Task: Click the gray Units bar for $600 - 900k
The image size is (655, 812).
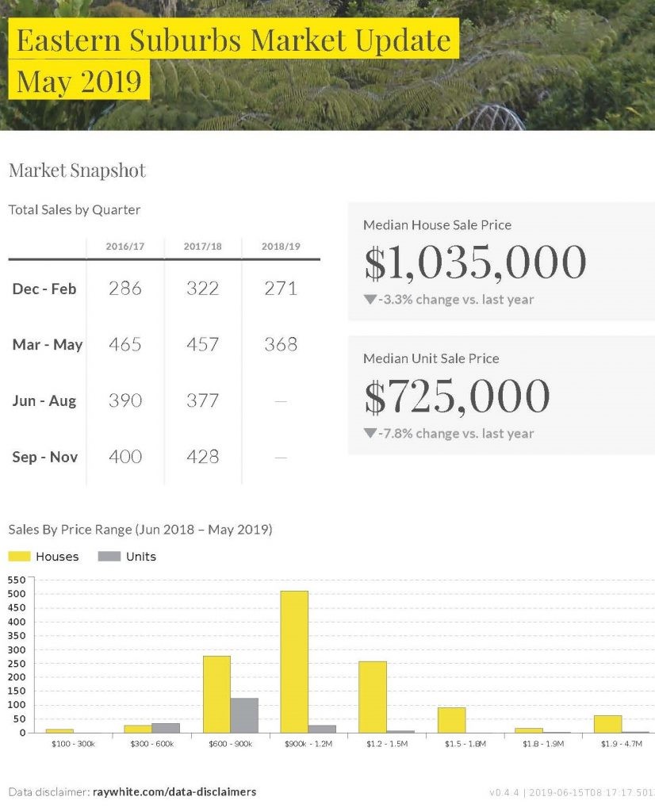Action: [x=244, y=715]
